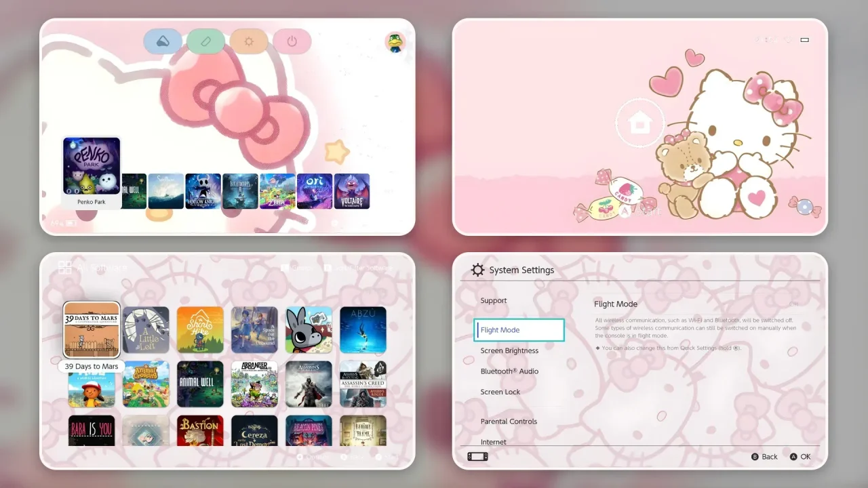Open Animal Well in the All Software grid

point(200,384)
